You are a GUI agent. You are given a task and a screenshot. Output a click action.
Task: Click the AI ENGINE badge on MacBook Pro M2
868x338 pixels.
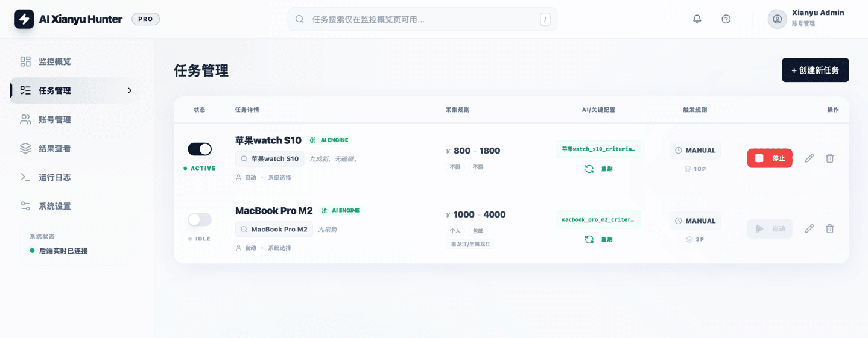pos(341,210)
